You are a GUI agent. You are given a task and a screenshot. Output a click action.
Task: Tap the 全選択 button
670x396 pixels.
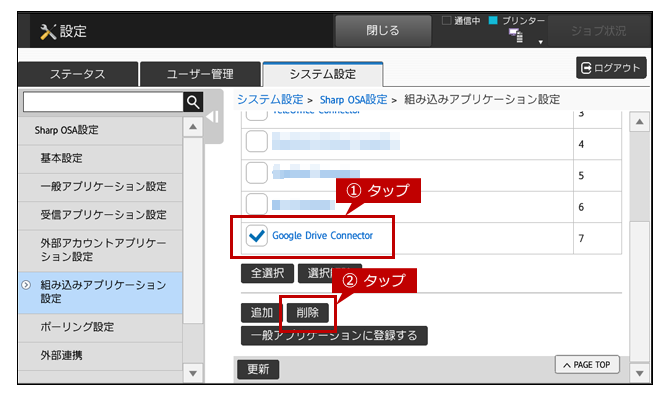tap(267, 273)
